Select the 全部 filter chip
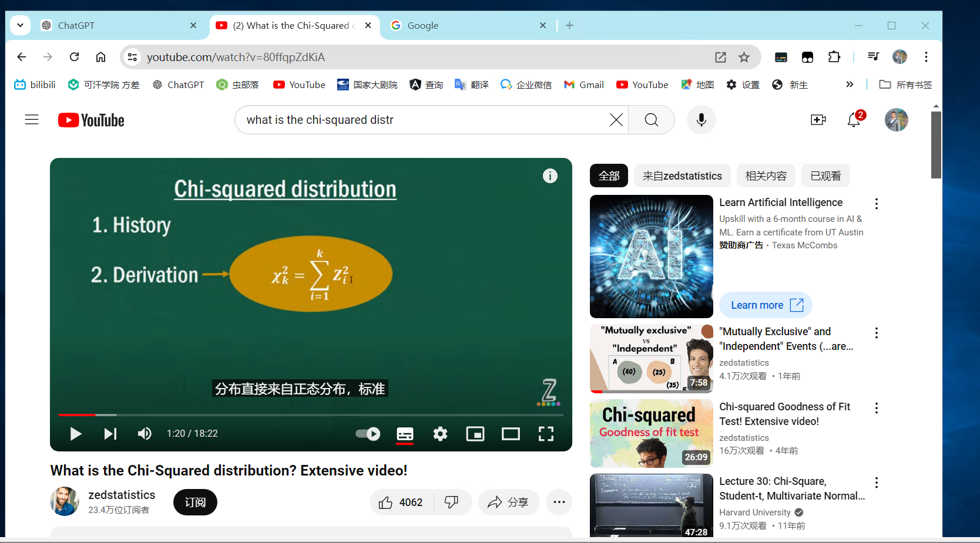The image size is (980, 543). 609,176
